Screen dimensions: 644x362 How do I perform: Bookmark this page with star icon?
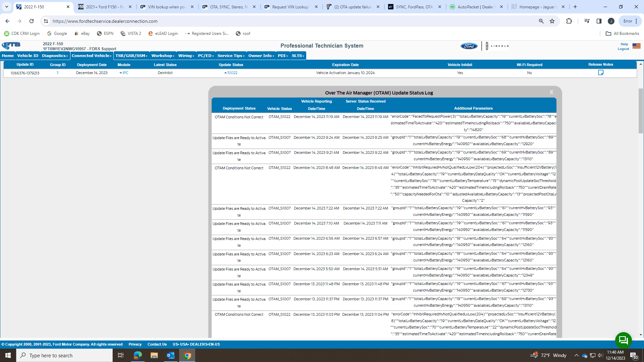point(552,21)
